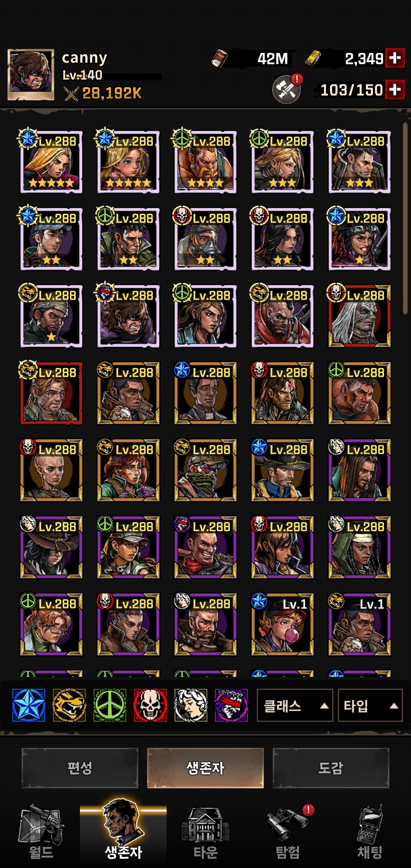Viewport: 411px width, 868px height.
Task: Select the red skull faction filter
Action: coord(150,705)
